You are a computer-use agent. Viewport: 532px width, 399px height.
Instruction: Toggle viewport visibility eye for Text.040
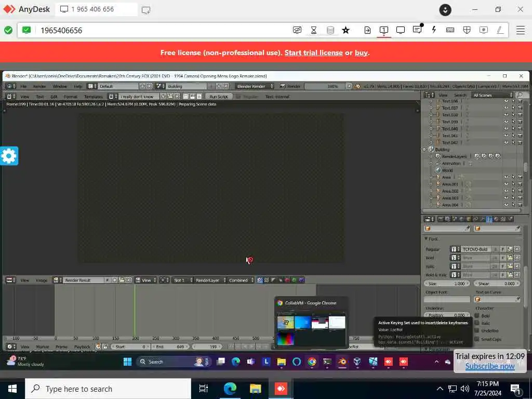506,129
